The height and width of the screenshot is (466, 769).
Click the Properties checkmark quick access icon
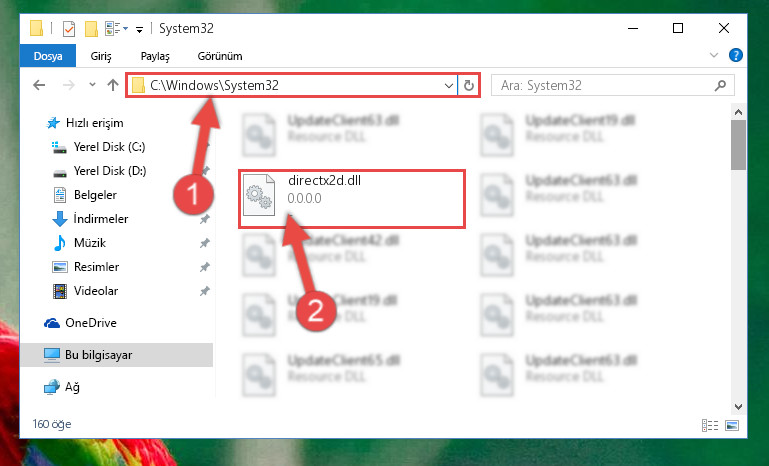tap(69, 29)
